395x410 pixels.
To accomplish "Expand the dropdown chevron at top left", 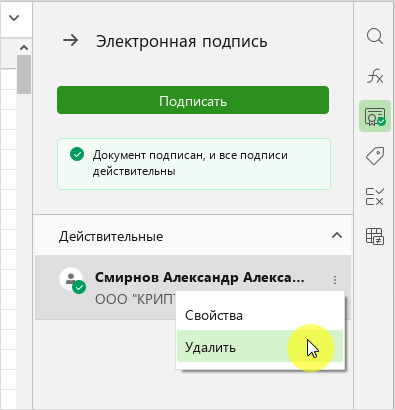I will coord(14,18).
